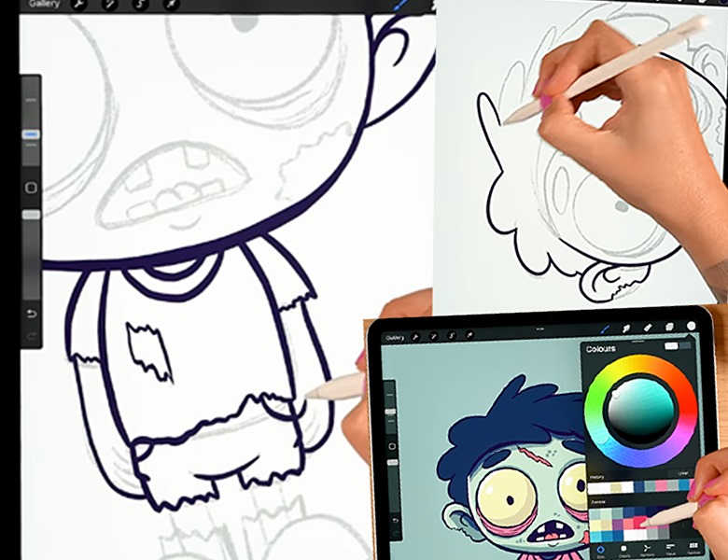Open the Layers panel on the small iPad
This screenshot has height=560, width=728.
[670, 329]
